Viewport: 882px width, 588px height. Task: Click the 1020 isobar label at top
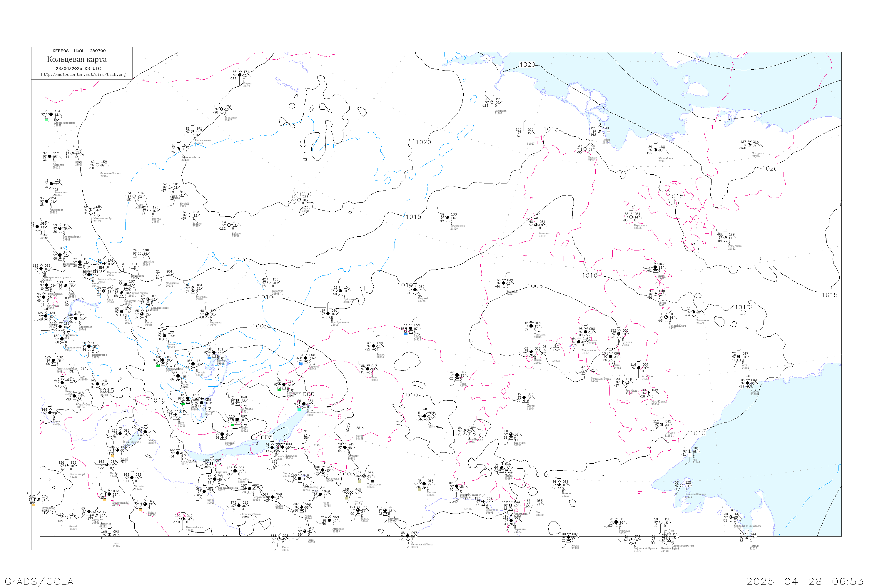click(x=527, y=64)
